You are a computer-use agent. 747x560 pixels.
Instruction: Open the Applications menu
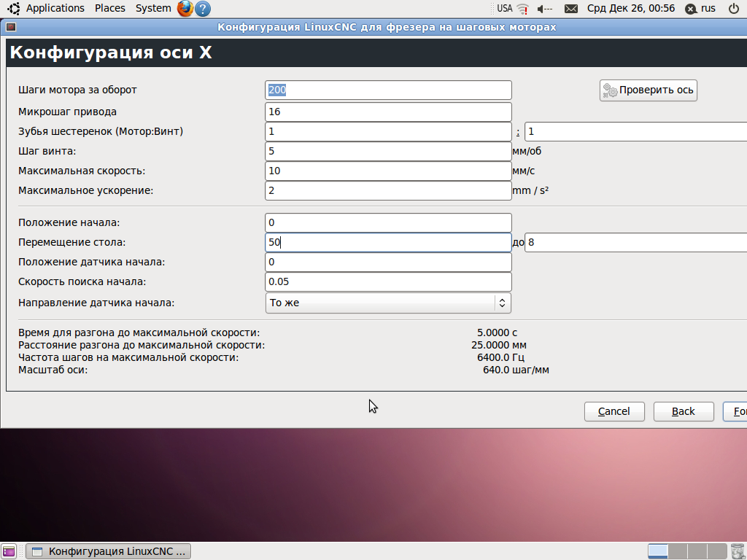click(55, 8)
